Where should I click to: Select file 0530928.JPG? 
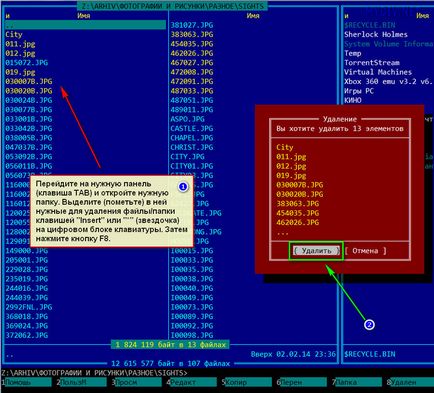[x=29, y=157]
